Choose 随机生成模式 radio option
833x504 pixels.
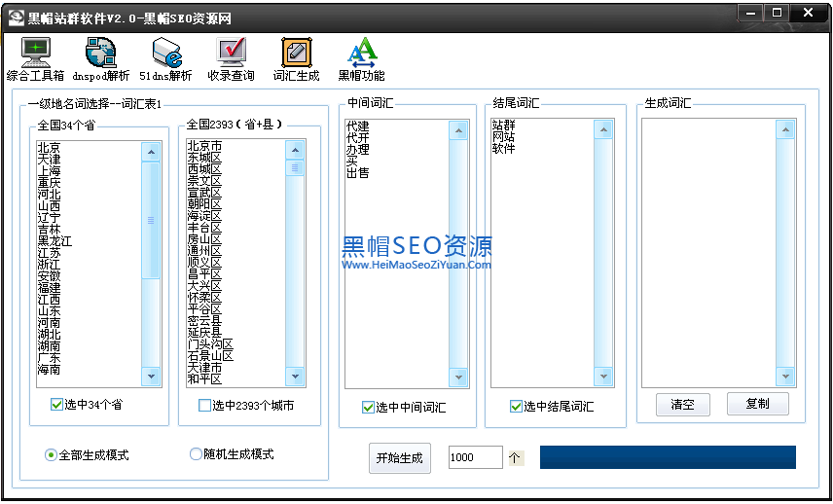pos(196,454)
